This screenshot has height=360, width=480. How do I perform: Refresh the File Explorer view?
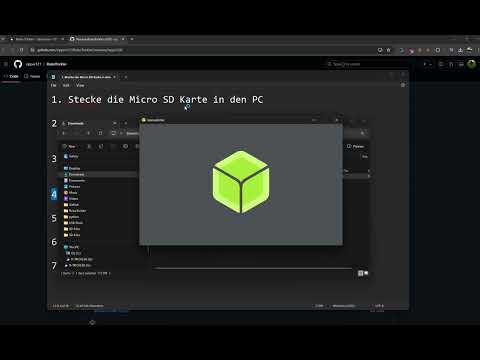tap(100, 133)
